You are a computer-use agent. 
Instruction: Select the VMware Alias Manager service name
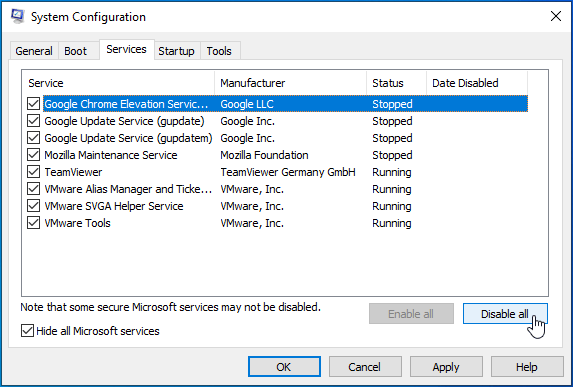128,189
